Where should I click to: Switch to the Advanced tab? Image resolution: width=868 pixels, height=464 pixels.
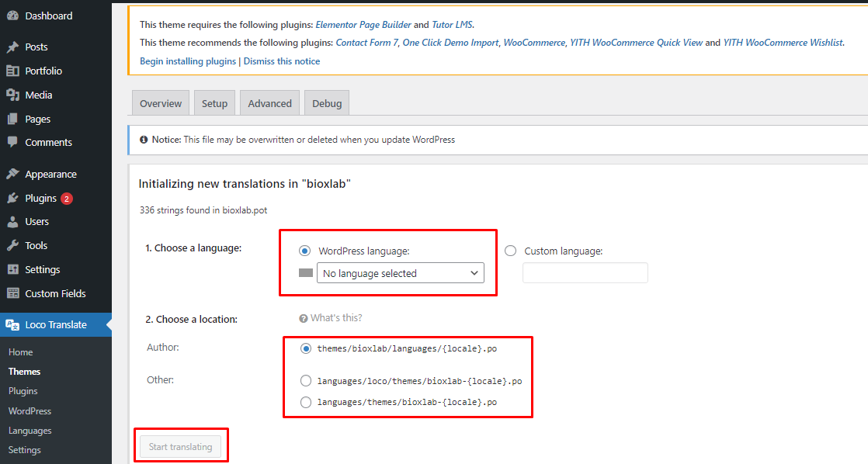click(x=269, y=103)
